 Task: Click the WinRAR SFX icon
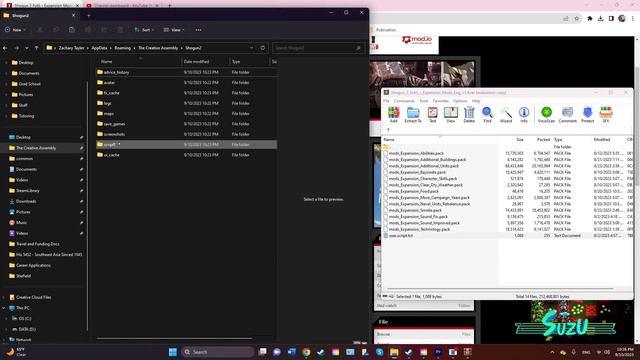(606, 114)
